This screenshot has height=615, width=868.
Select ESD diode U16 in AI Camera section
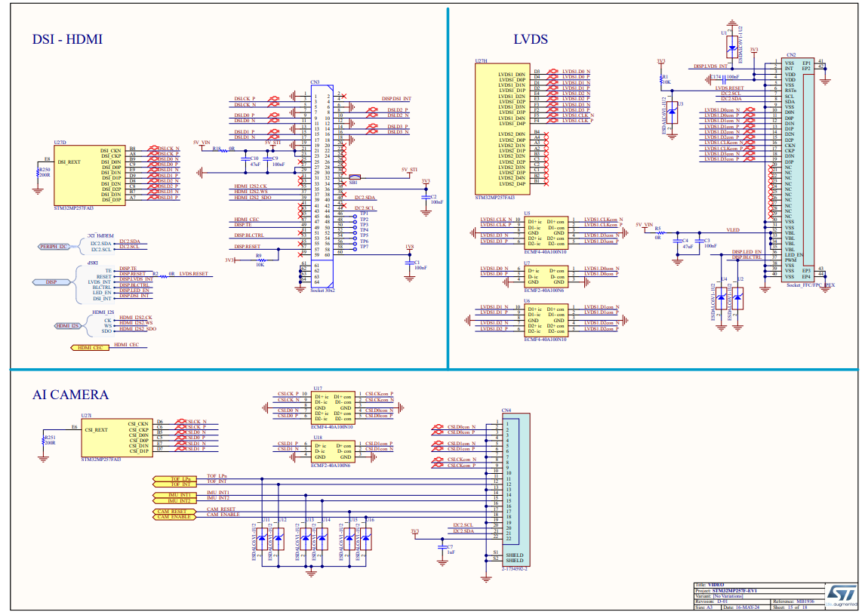(x=366, y=539)
